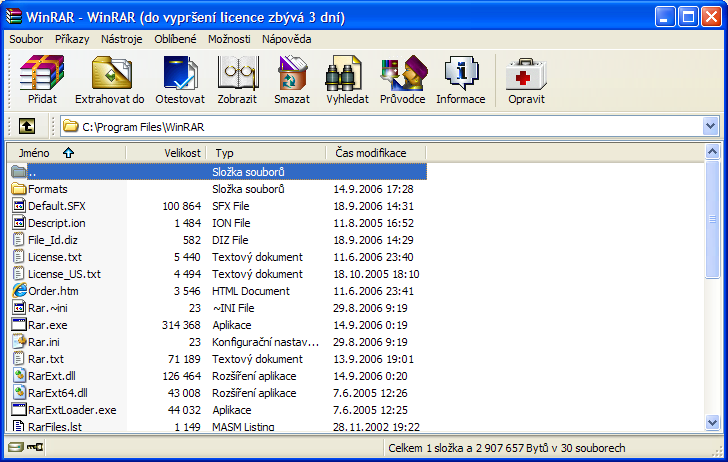Click the RarExtLoader.exe icon
Viewport: 728px width, 462px height.
pos(19,410)
